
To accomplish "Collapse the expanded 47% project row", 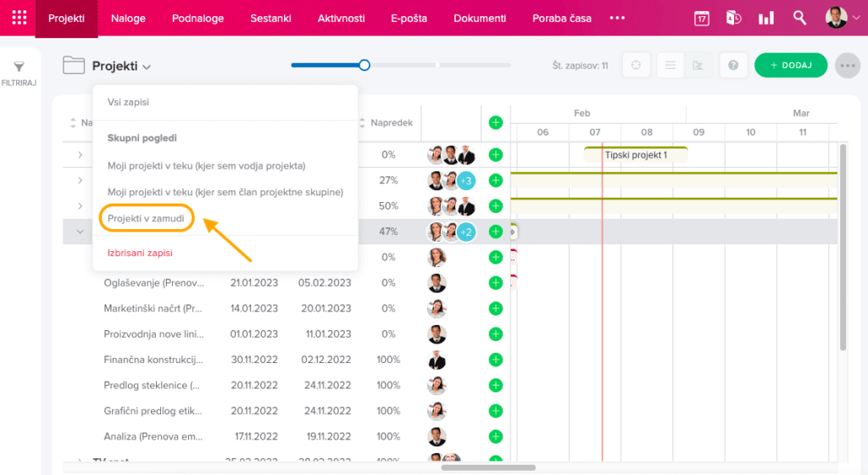I will tap(80, 232).
